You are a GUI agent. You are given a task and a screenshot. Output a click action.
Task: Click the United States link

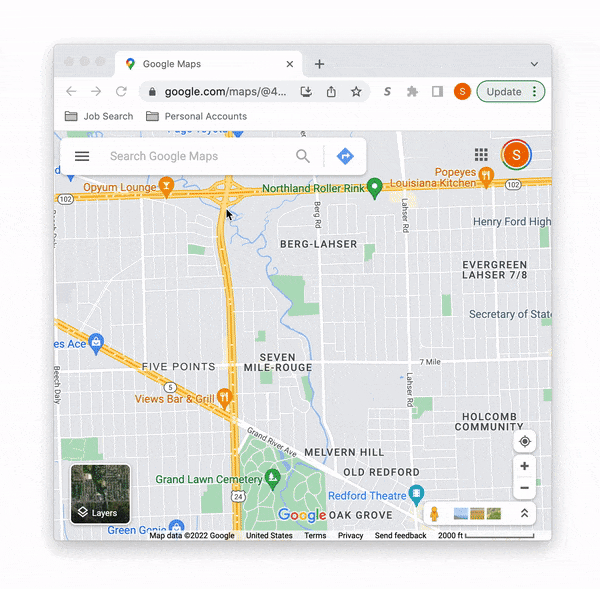[x=269, y=535]
